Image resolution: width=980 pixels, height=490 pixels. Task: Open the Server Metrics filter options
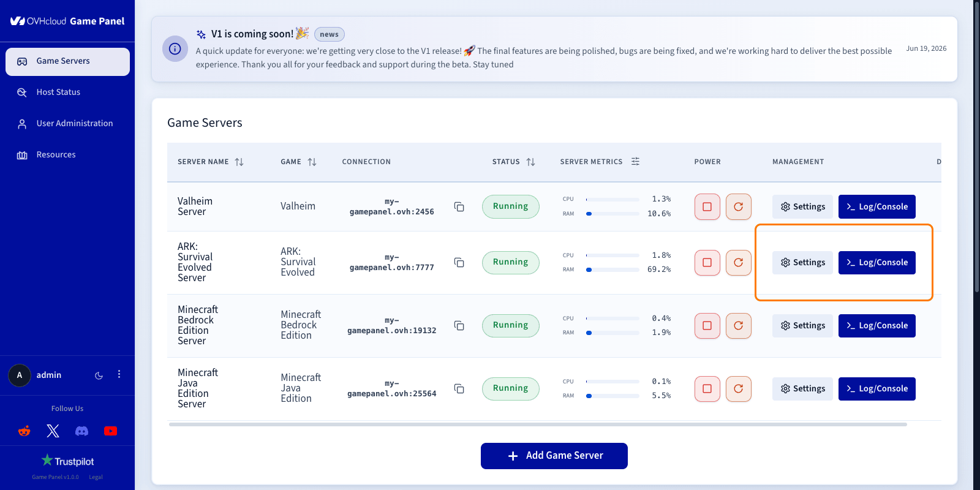(x=635, y=162)
